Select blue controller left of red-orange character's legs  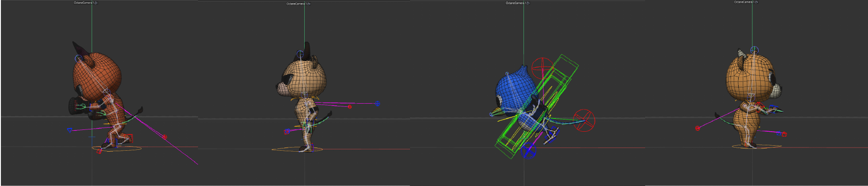click(70, 130)
